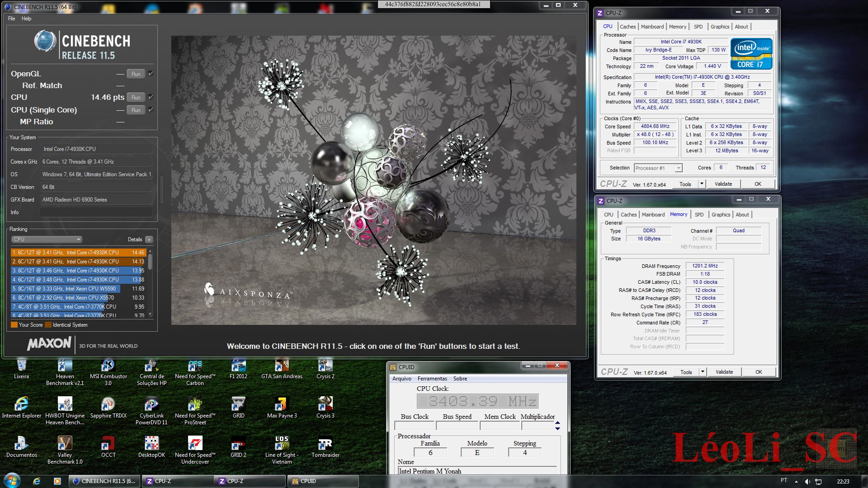Open Cinebench File menu

[x=11, y=19]
